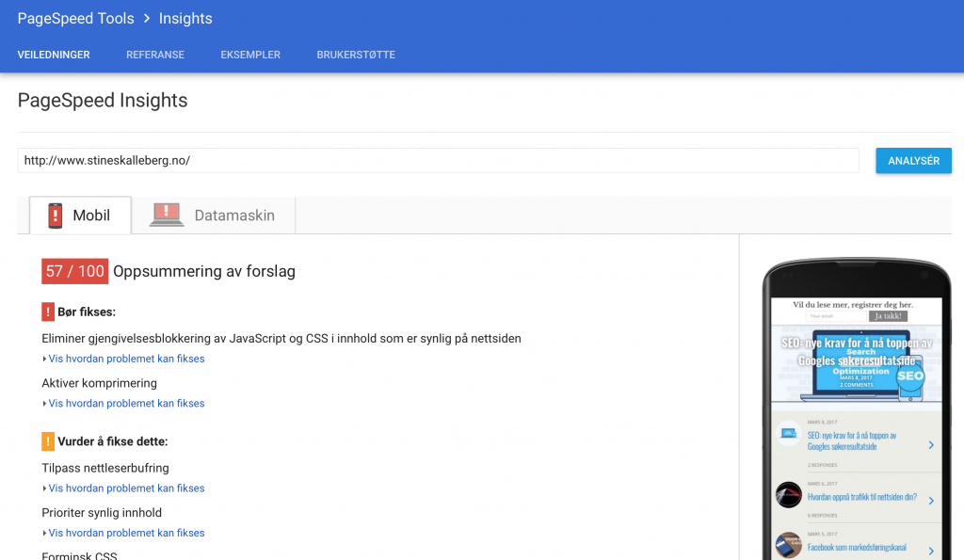The image size is (964, 560).
Task: Click the orange exclamation icon beside Vurder å fikse
Action: pos(48,441)
